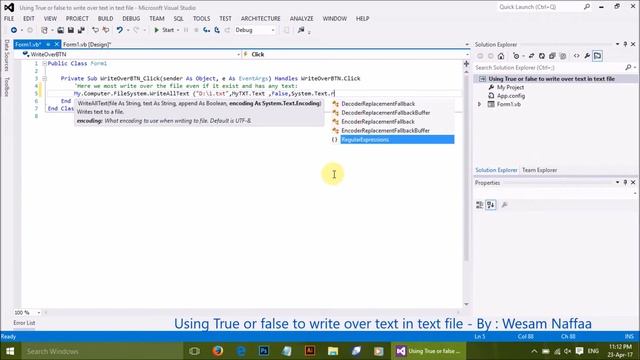
Task: Open the Properties panel window position menu
Action: point(617,182)
